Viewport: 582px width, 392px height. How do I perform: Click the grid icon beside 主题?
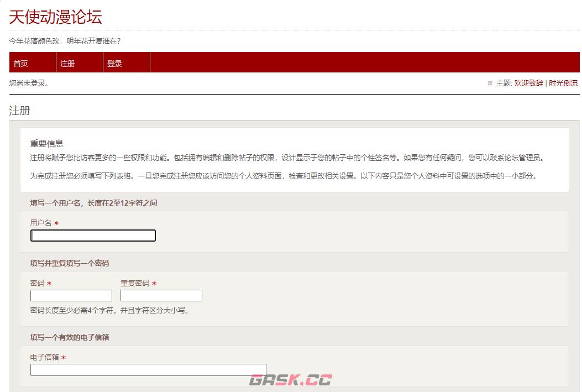(489, 83)
